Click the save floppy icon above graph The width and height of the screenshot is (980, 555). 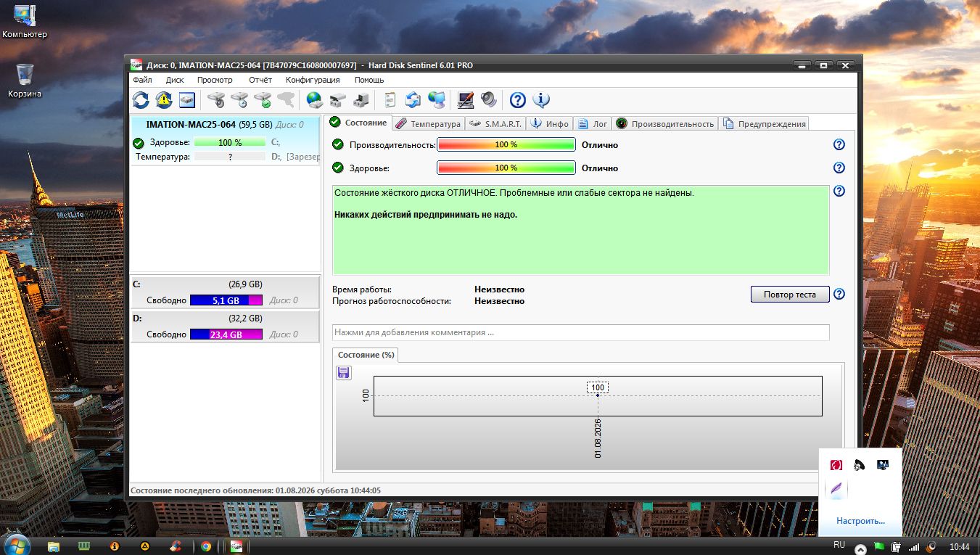click(x=344, y=373)
